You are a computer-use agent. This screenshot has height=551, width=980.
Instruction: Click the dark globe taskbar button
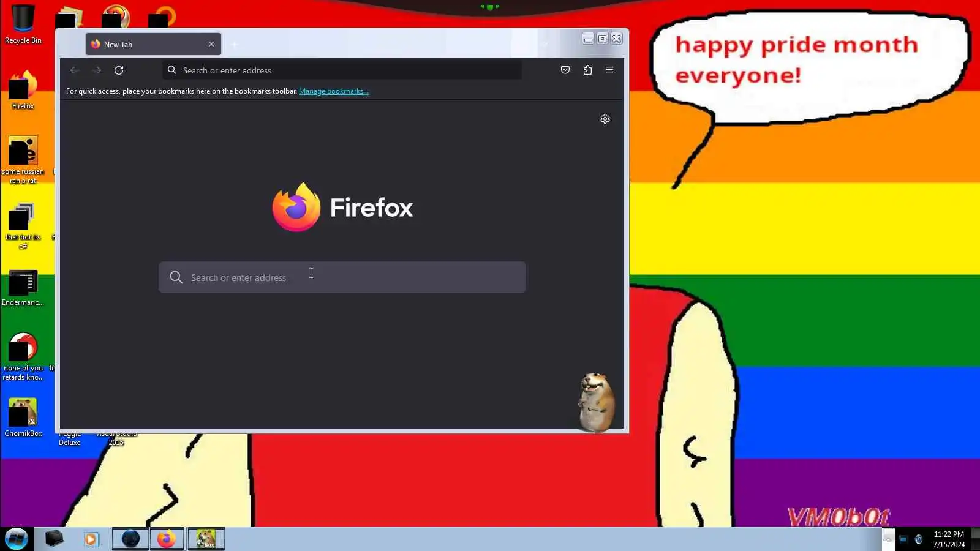(x=130, y=539)
